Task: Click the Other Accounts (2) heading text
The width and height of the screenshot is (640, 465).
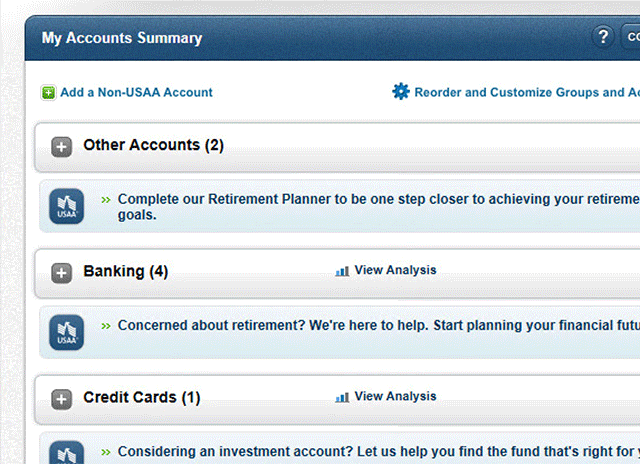Action: [153, 145]
